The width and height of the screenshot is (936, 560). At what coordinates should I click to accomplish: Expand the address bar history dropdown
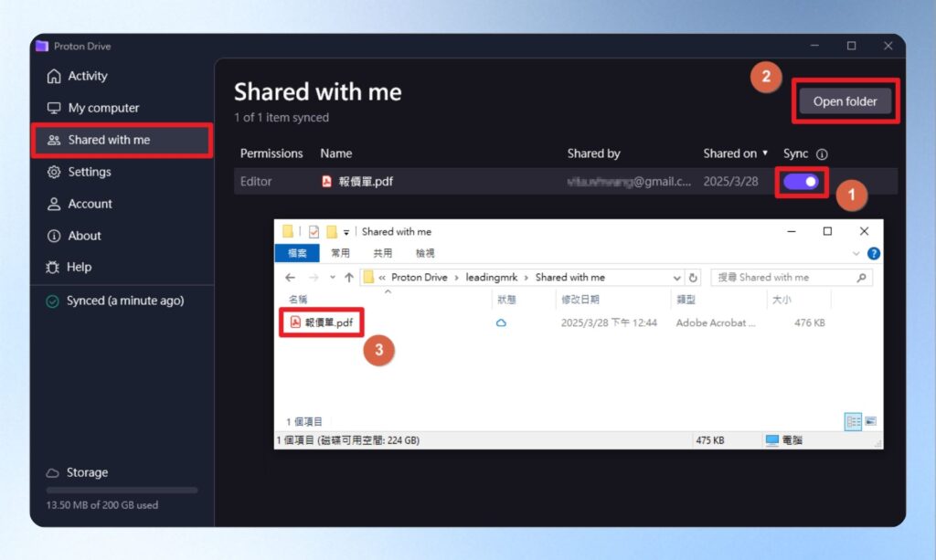coord(677,278)
